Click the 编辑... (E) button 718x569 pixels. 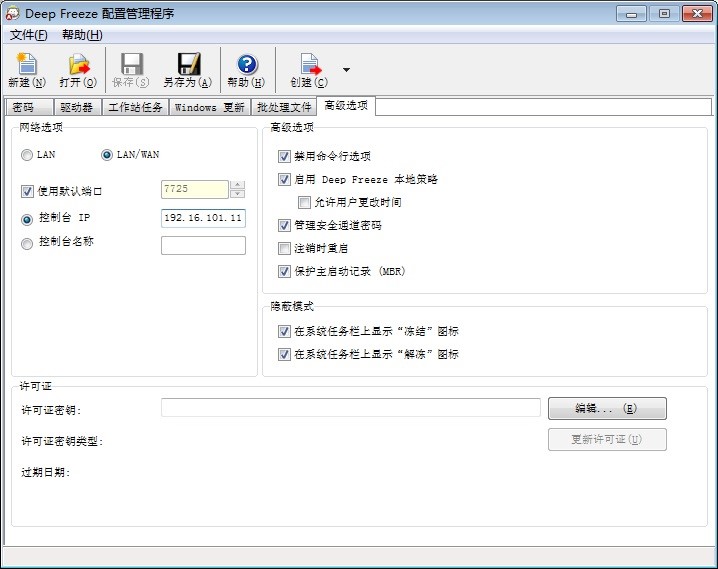click(607, 408)
